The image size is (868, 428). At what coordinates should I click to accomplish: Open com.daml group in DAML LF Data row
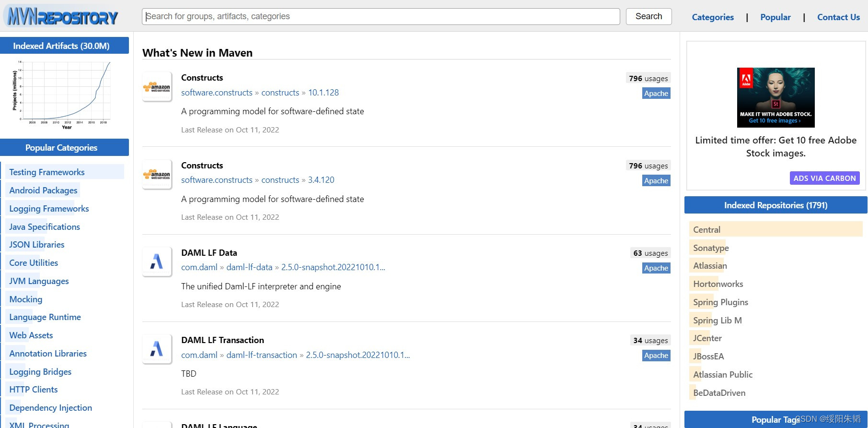coord(199,267)
